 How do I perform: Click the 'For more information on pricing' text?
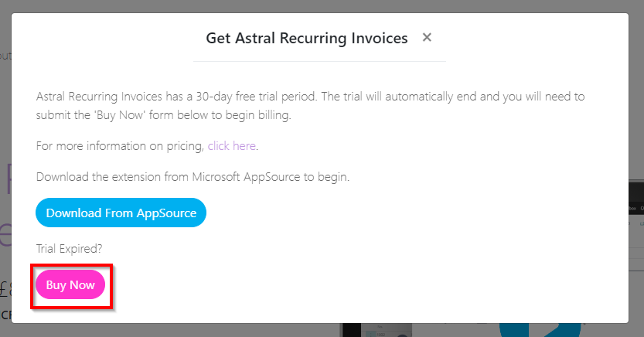(120, 145)
